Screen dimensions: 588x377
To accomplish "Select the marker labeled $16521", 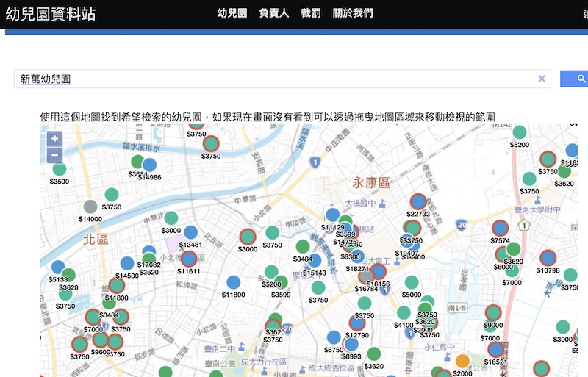I will (x=495, y=349).
